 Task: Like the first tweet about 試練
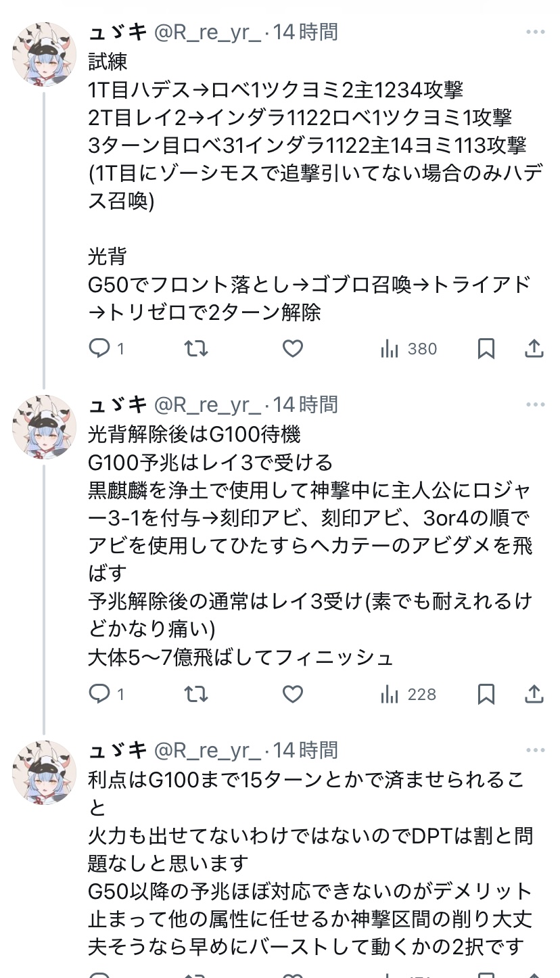(x=292, y=348)
